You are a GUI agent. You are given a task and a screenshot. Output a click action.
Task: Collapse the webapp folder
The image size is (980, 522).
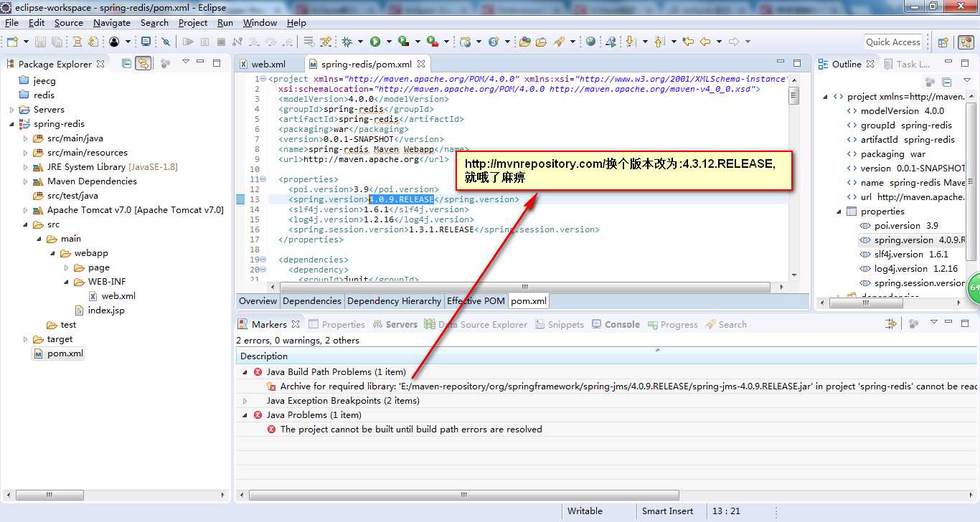(52, 253)
